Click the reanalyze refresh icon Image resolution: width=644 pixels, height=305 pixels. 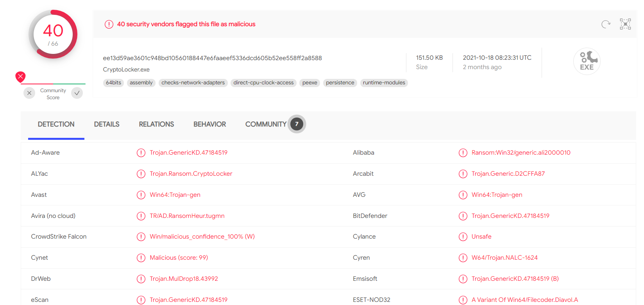tap(606, 24)
